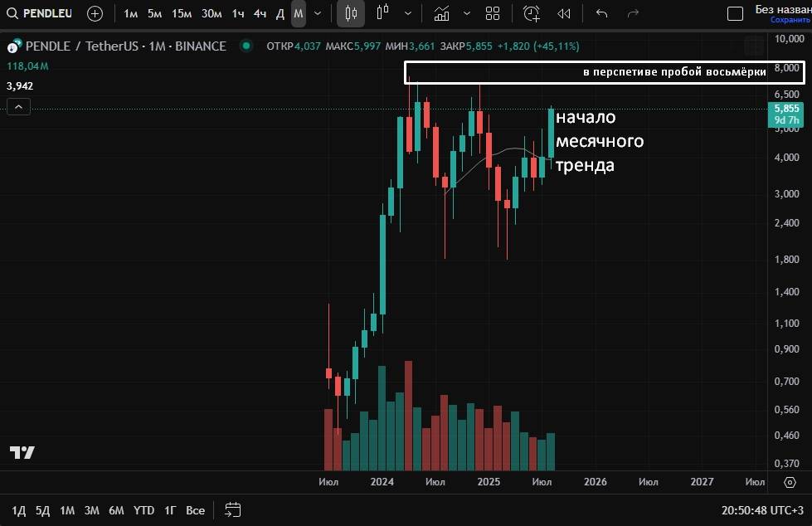
Task: Click the add symbol plus icon
Action: [x=95, y=13]
